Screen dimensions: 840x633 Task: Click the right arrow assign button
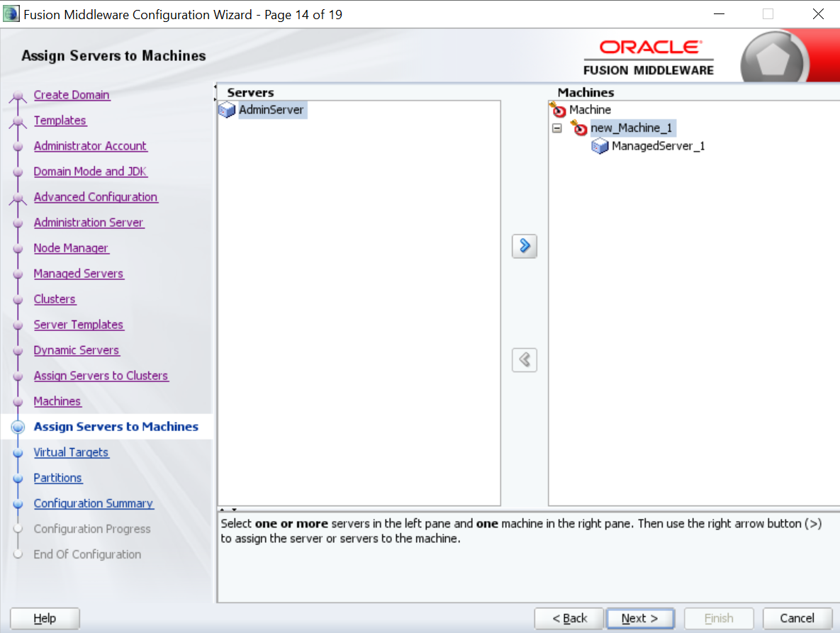[525, 247]
